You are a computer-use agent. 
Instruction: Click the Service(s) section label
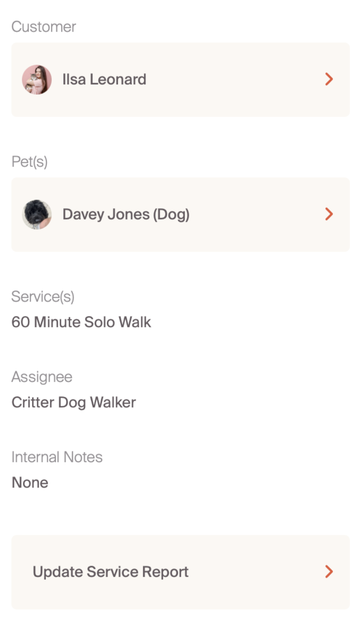point(43,297)
